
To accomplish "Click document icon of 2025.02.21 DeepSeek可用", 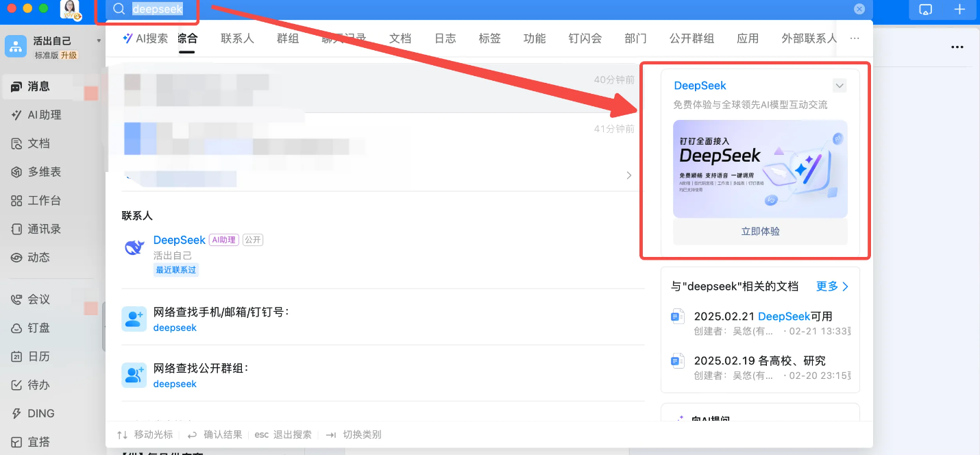I will pos(678,317).
